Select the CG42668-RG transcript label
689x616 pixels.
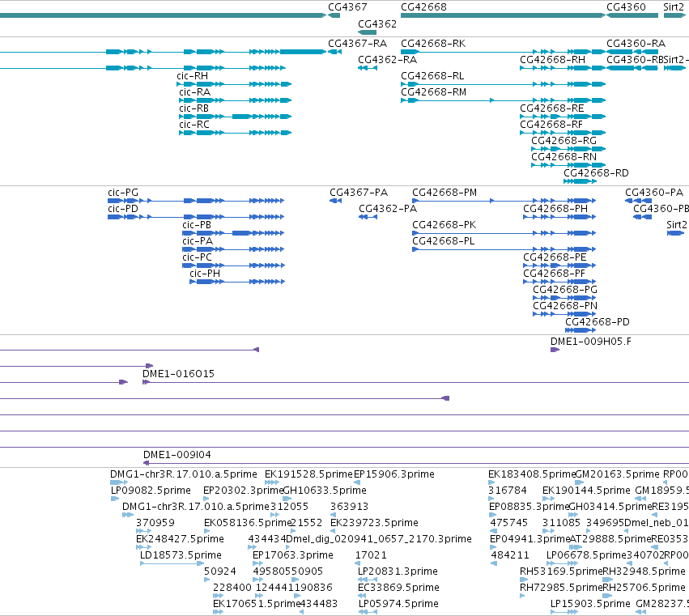[x=564, y=141]
